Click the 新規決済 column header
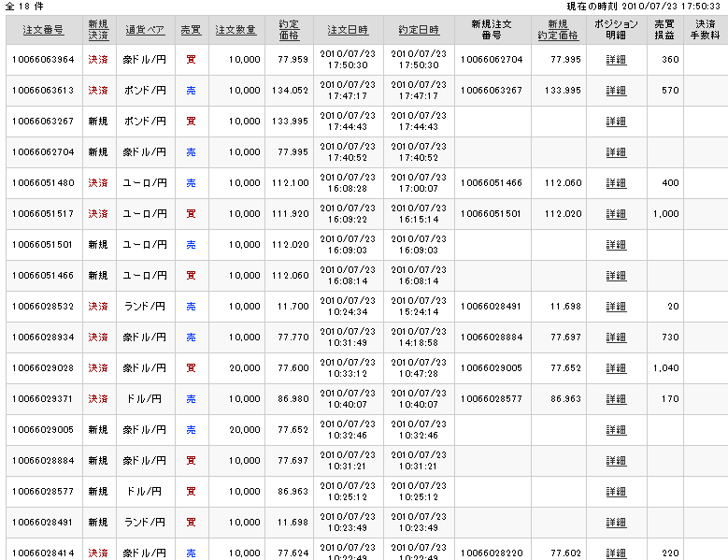The image size is (728, 560). click(x=98, y=30)
